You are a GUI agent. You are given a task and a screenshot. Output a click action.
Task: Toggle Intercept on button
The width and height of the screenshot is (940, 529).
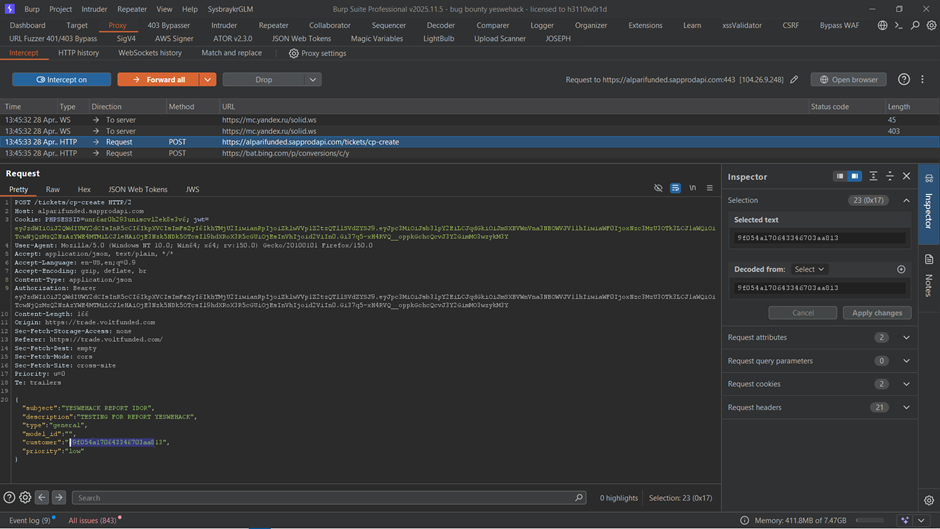pyautogui.click(x=62, y=79)
